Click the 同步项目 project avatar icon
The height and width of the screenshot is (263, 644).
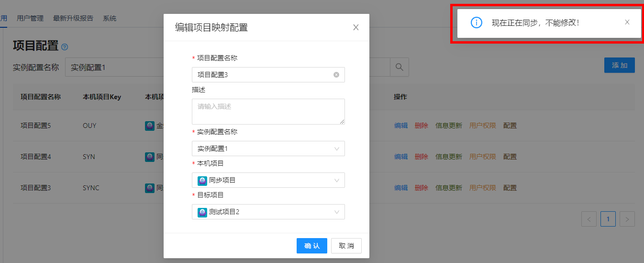pos(202,181)
